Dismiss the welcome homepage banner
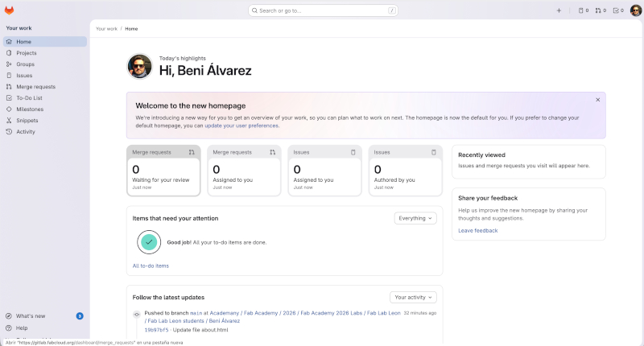 (x=597, y=100)
